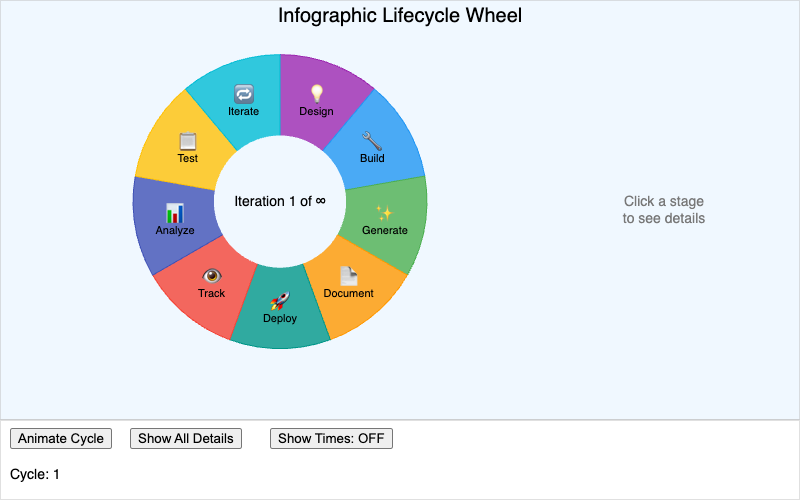Click the page icon in Document segment

348,276
